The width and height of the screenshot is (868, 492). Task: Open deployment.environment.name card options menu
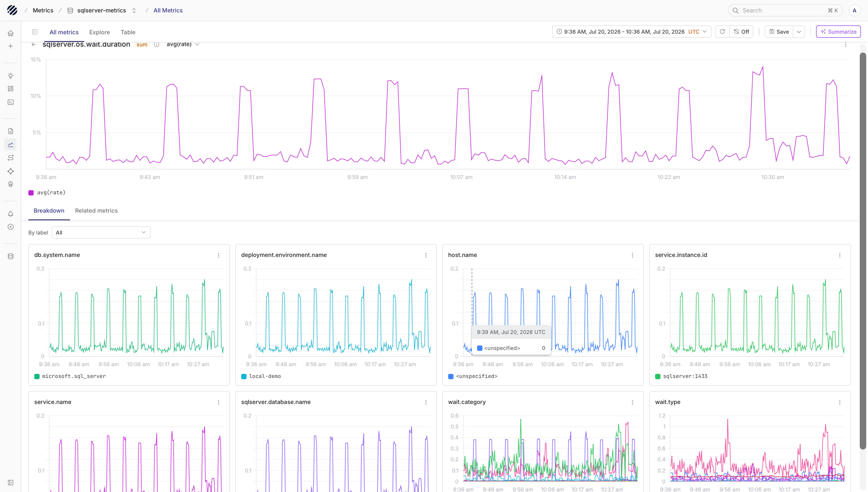[425, 255]
